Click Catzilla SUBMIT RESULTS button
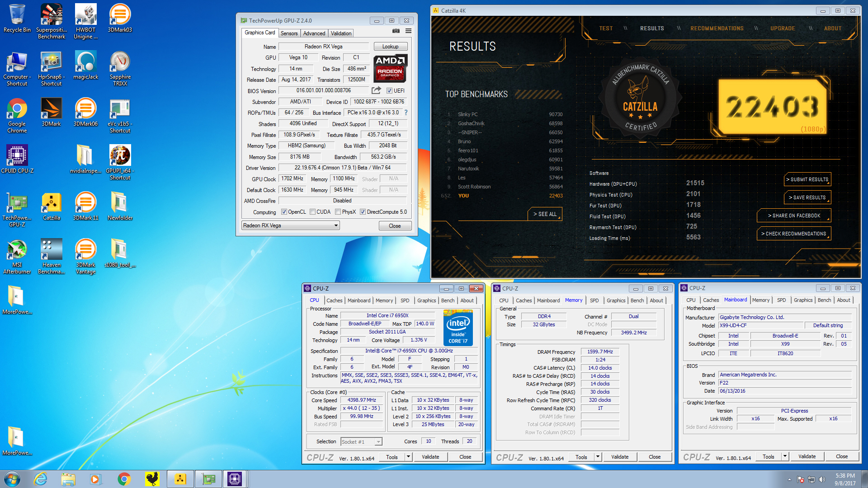The height and width of the screenshot is (488, 868). pos(807,179)
